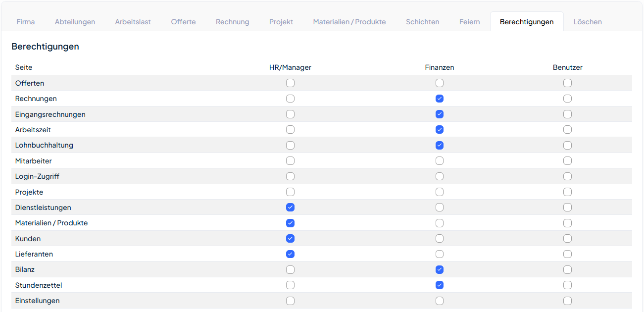Remove Kunden permission from HR/Manager

tap(290, 239)
